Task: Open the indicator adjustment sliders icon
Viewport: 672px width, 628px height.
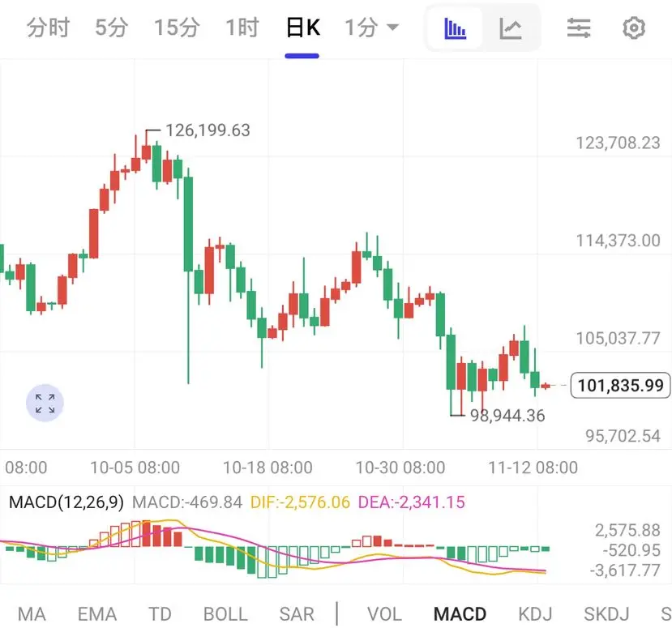Action: [579, 28]
